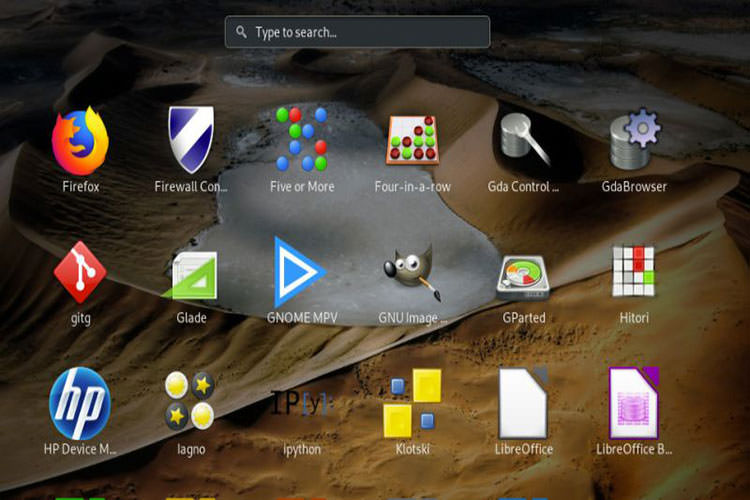The height and width of the screenshot is (500, 750).
Task: Start the Hitori puzzle game
Action: click(x=634, y=272)
